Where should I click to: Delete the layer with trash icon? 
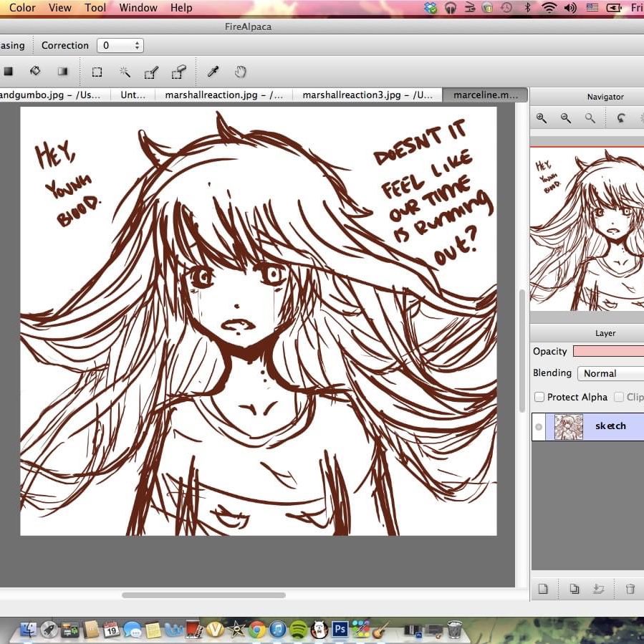coord(630,589)
